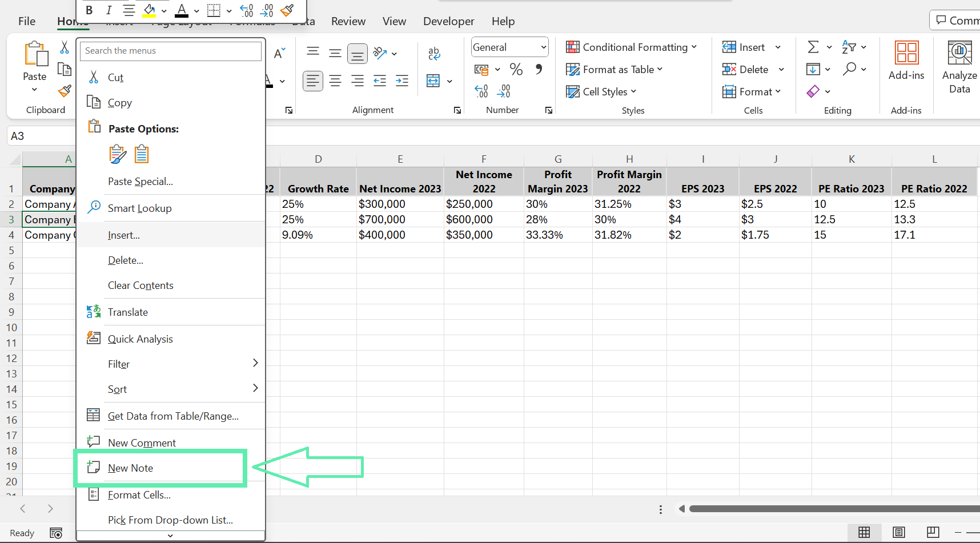Click decrease decimal in the mini toolbar
This screenshot has width=980, height=543.
(267, 10)
